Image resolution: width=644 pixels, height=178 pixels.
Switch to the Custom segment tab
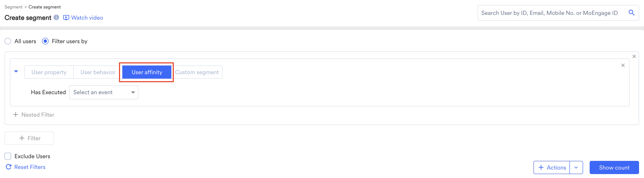point(197,72)
